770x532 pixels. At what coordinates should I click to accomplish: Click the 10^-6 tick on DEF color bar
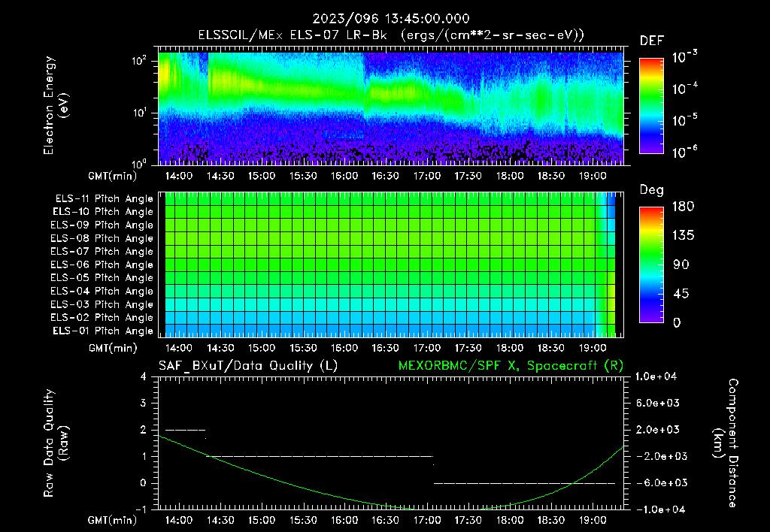pyautogui.click(x=684, y=152)
